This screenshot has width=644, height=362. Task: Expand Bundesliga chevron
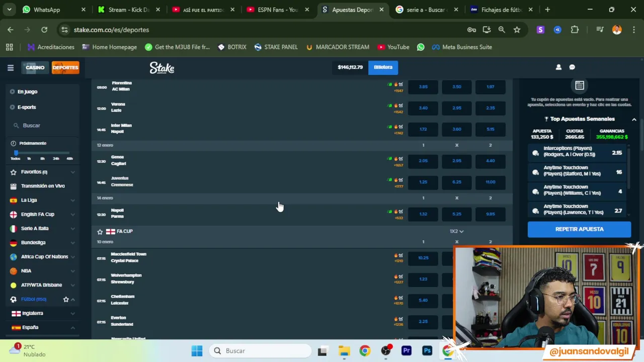[73, 242]
